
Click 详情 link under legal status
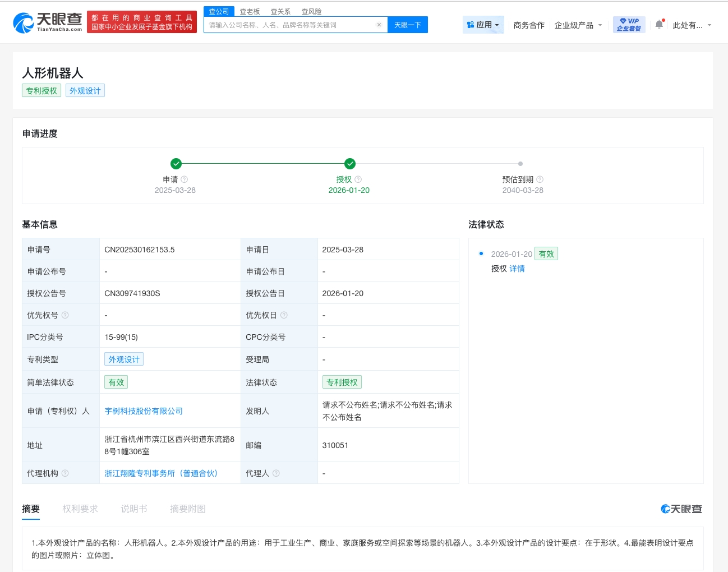(x=517, y=269)
